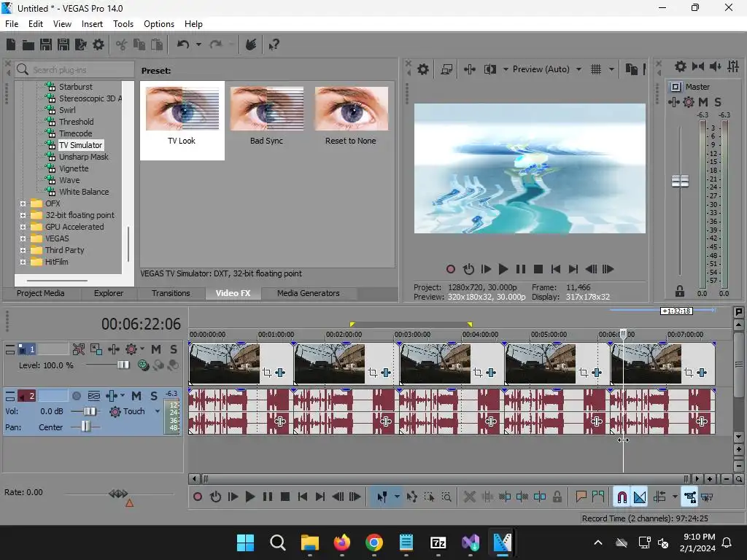Click the Undo arrow icon
The image size is (747, 560).
click(x=183, y=44)
